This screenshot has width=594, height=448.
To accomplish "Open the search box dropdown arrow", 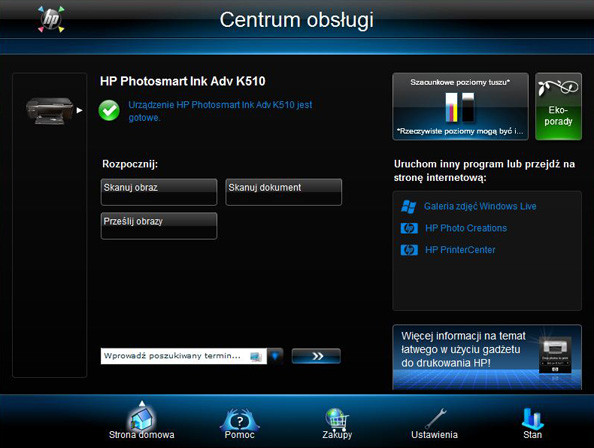I will [275, 356].
